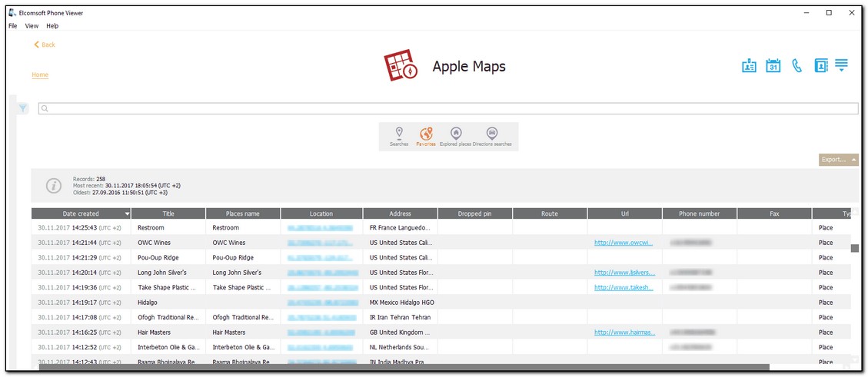Toggle sort arrow on Date created column

coord(127,213)
